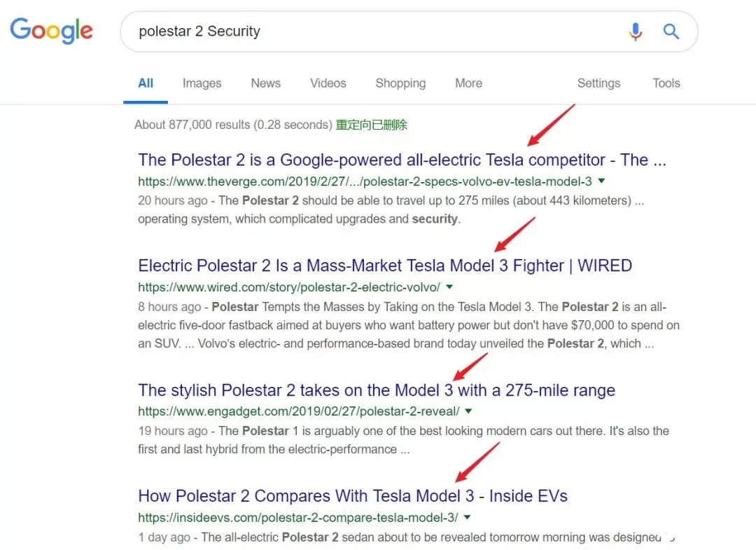
Task: Open Inside EVs Polestar comparison link
Action: 352,495
